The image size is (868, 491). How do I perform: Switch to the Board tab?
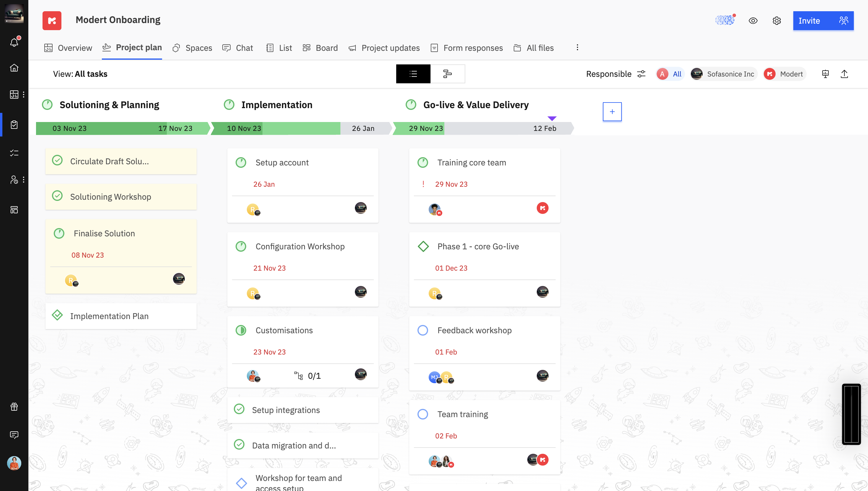pos(320,48)
